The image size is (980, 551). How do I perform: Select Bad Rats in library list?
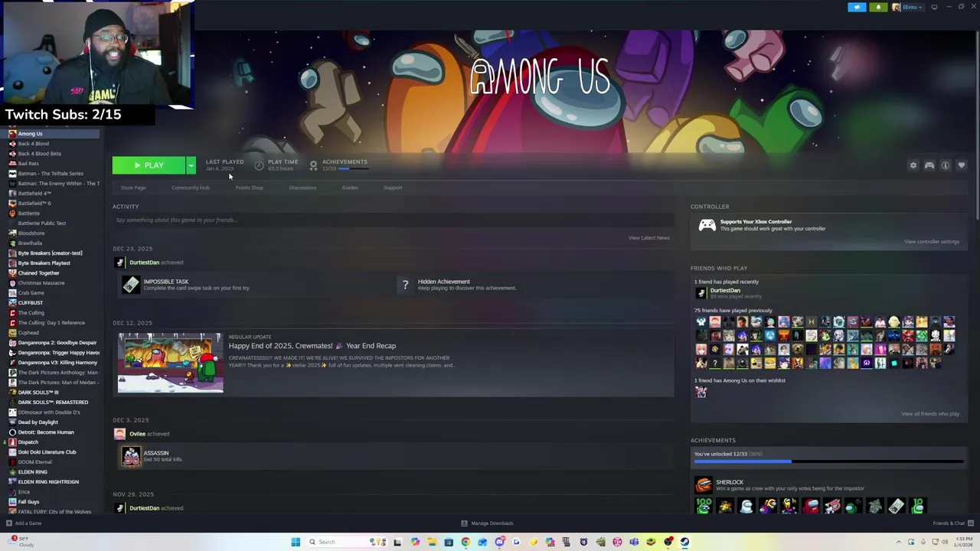[x=28, y=164]
